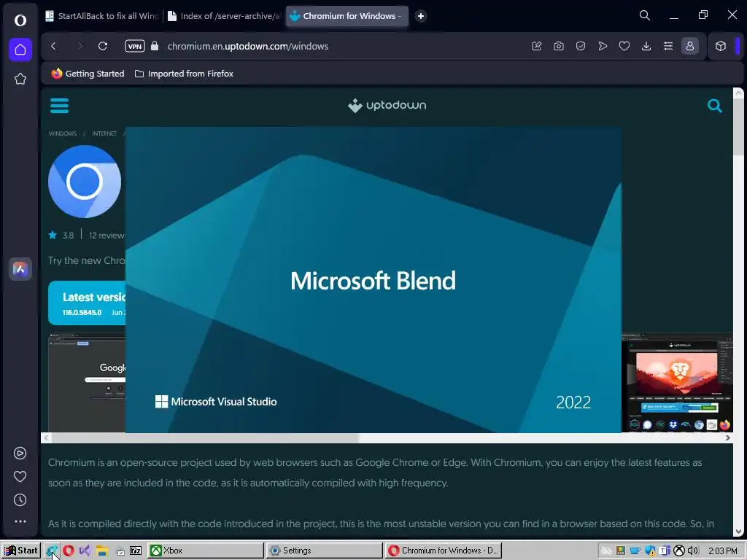Follow the WINDOWS breadcrumb link
The height and width of the screenshot is (560, 747).
click(x=63, y=133)
